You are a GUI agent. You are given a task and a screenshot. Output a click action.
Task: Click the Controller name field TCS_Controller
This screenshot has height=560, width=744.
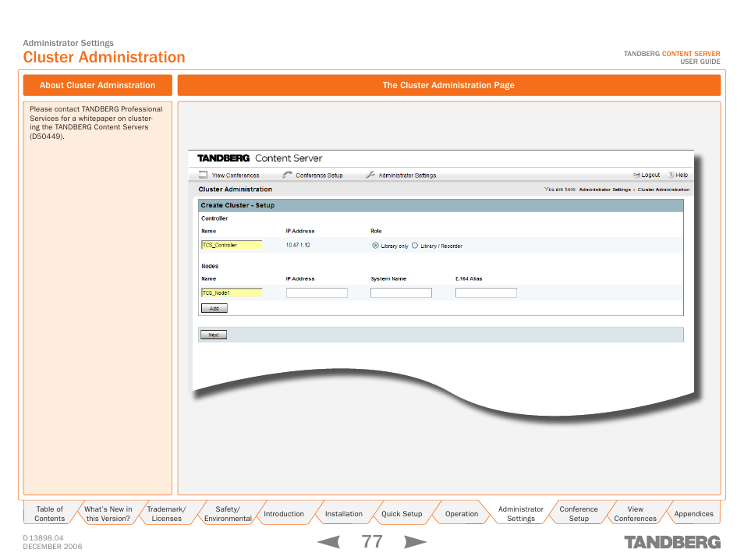click(232, 245)
